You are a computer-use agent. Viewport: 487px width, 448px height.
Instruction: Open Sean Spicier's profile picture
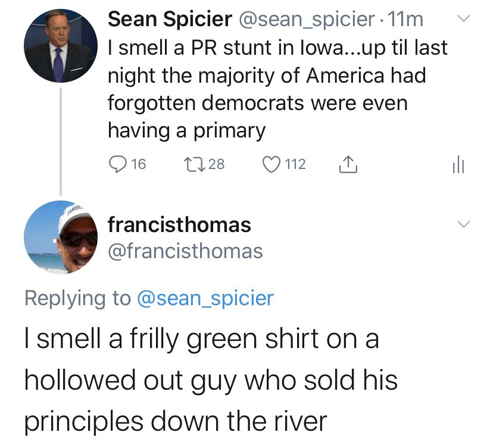tap(60, 47)
